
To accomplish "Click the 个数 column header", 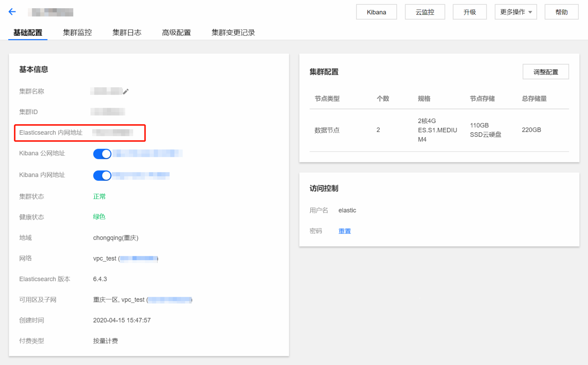I will (383, 99).
